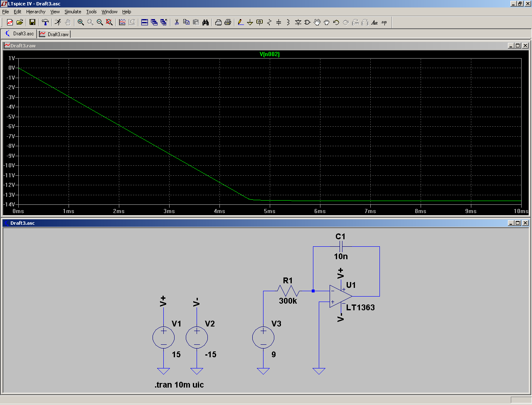Image resolution: width=532 pixels, height=405 pixels.
Task: Open the Hierarchy menu
Action: point(36,12)
